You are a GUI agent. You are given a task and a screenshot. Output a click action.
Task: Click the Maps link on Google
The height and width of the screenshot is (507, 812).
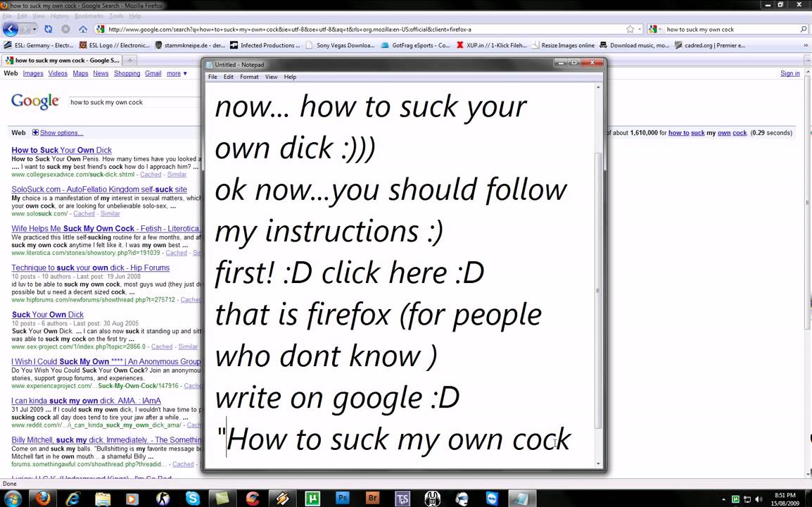coord(80,74)
